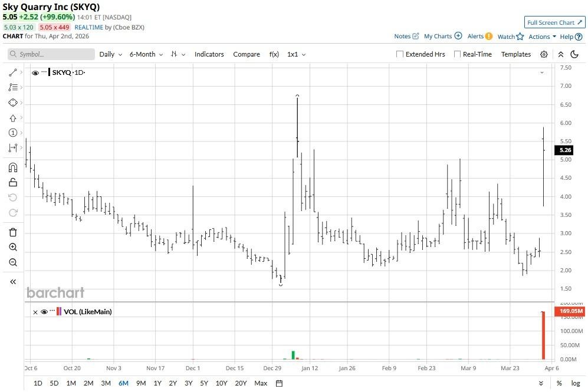
Task: Select the Max range tab
Action: point(261,383)
